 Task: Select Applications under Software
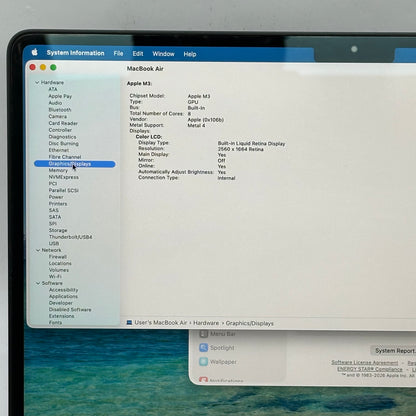point(63,296)
